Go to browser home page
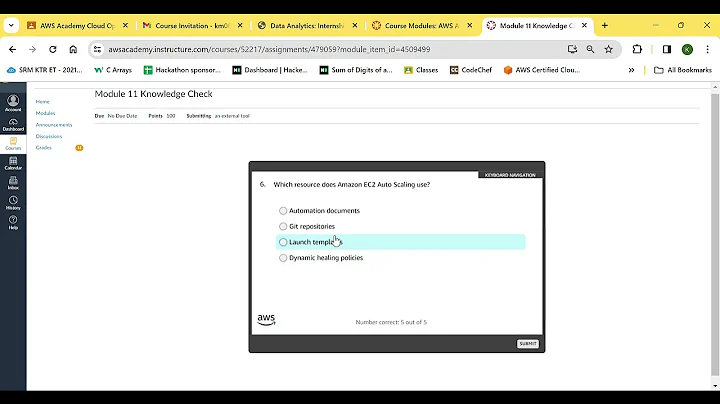The width and height of the screenshot is (720, 404). pyautogui.click(x=73, y=49)
